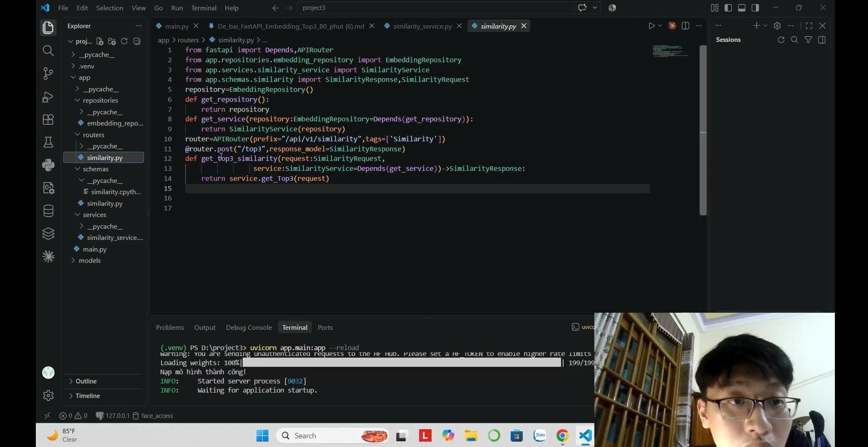The height and width of the screenshot is (447, 868).
Task: Open the Source Control view
Action: [48, 73]
